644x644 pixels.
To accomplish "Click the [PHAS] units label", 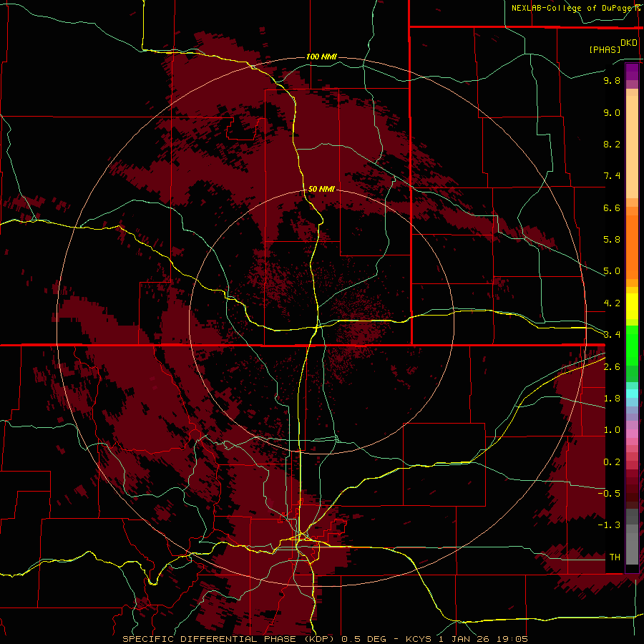I will (x=605, y=49).
